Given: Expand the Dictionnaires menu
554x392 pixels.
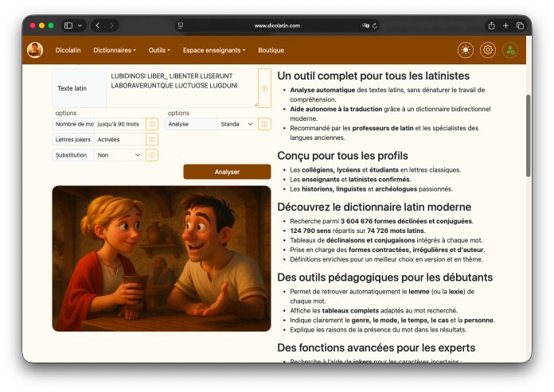Looking at the screenshot, I should tap(115, 50).
